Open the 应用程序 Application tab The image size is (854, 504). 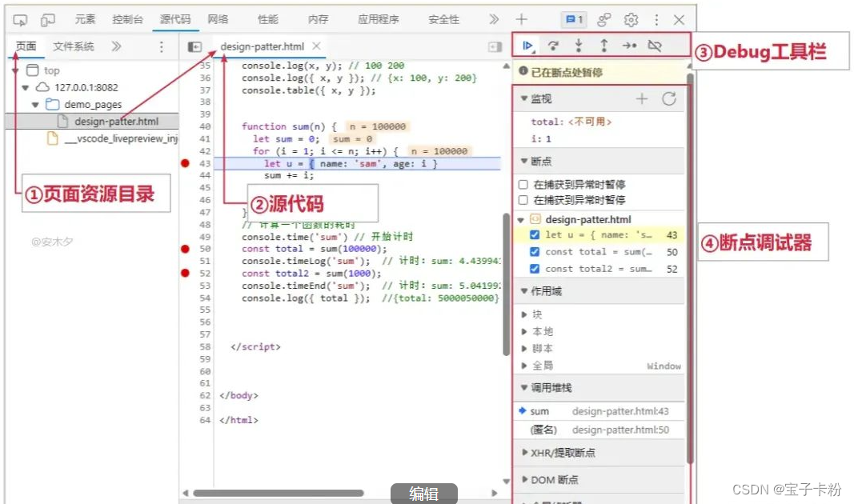[x=378, y=19]
